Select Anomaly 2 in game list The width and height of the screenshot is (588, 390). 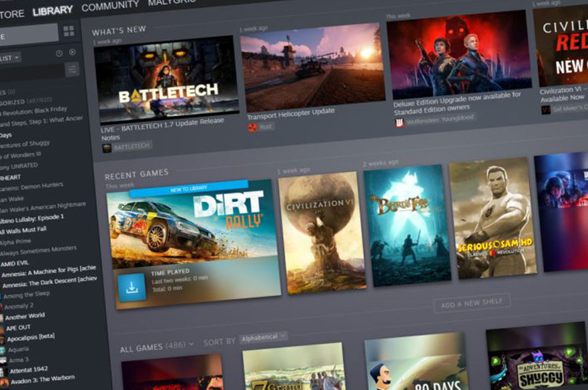tap(19, 306)
